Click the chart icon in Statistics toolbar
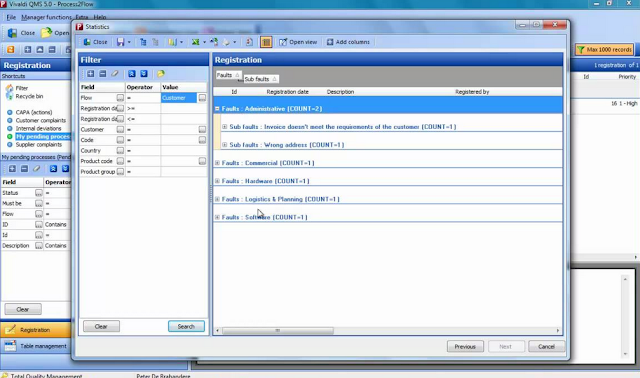Viewport: 640px width, 378px height. pos(173,42)
